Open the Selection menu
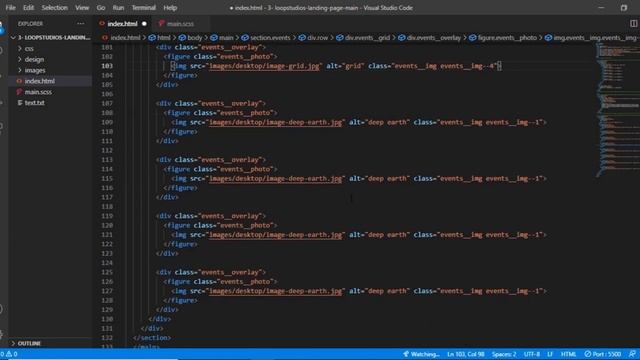 54,8
